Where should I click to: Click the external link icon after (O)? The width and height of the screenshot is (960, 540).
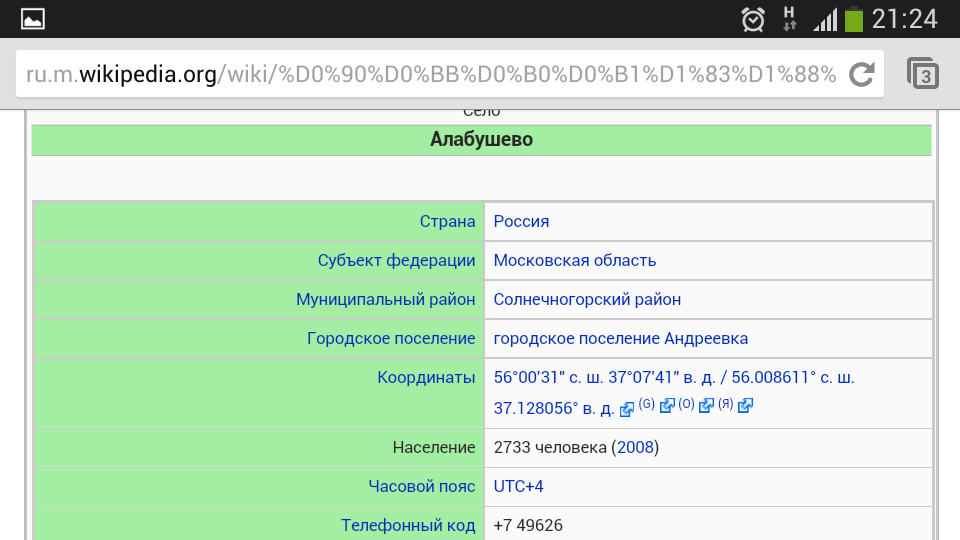pos(706,406)
